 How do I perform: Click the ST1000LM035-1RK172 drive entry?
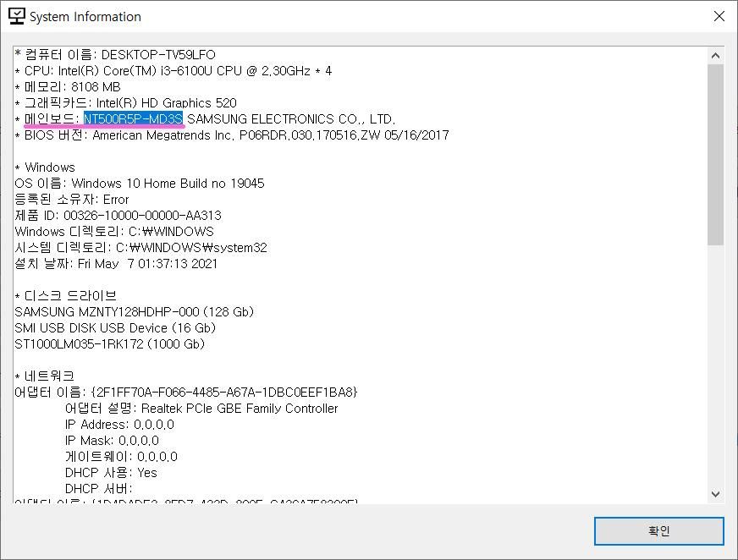pyautogui.click(x=110, y=344)
